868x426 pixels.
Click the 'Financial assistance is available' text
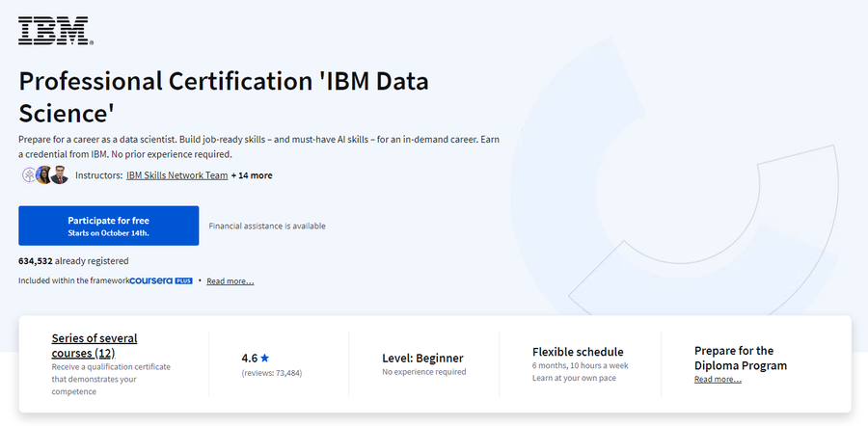coord(267,226)
